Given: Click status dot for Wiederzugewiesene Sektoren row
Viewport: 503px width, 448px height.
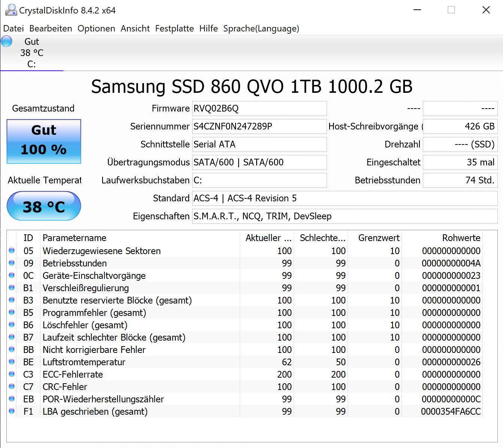Looking at the screenshot, I should click(12, 250).
